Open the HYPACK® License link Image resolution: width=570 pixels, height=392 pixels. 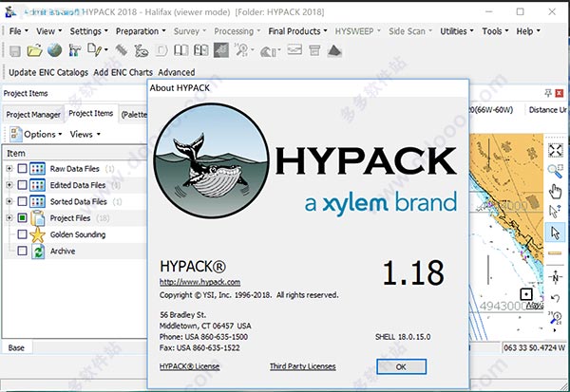pyautogui.click(x=189, y=366)
